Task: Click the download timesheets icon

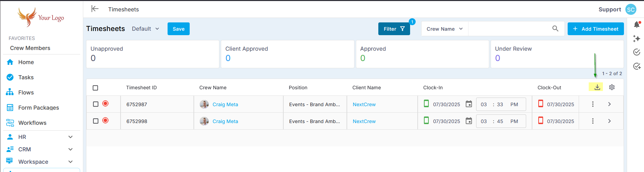Action: coord(597,87)
